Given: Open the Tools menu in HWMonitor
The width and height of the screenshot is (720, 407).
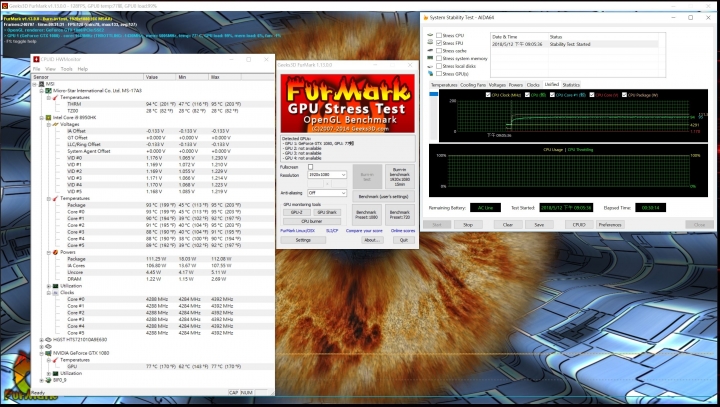Looking at the screenshot, I should 67,69.
